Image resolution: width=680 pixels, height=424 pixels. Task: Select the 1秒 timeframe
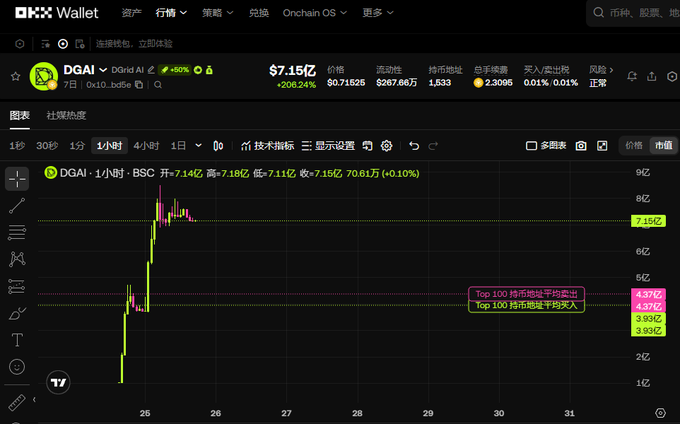tap(17, 146)
